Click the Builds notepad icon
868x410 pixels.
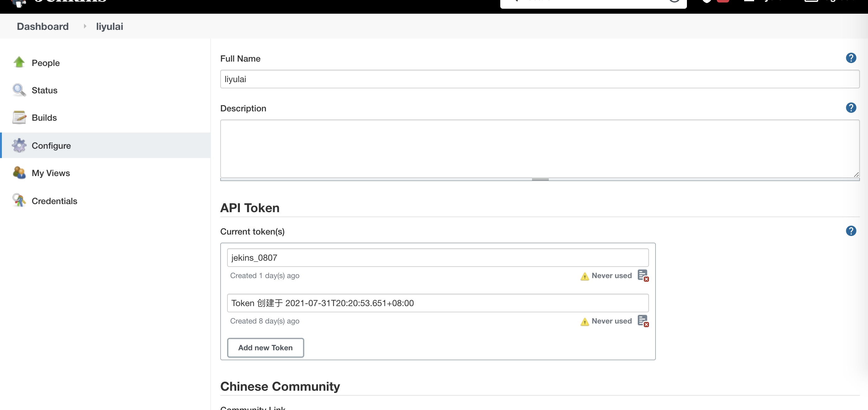[19, 118]
